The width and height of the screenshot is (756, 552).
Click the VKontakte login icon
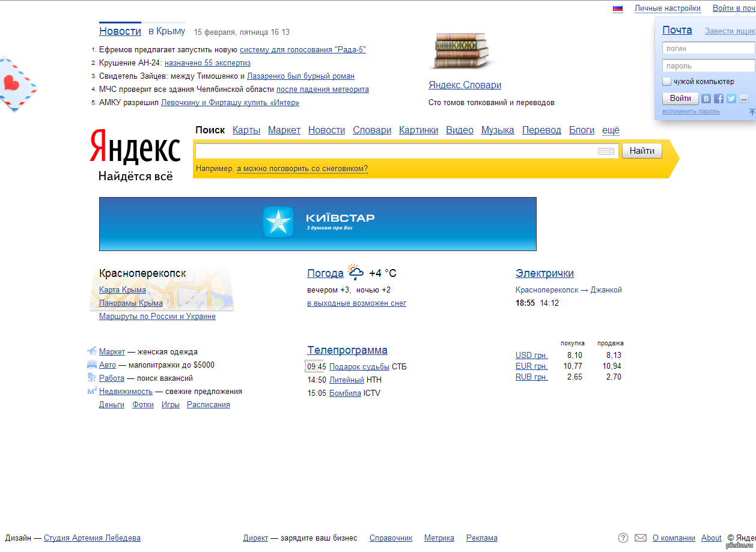706,99
